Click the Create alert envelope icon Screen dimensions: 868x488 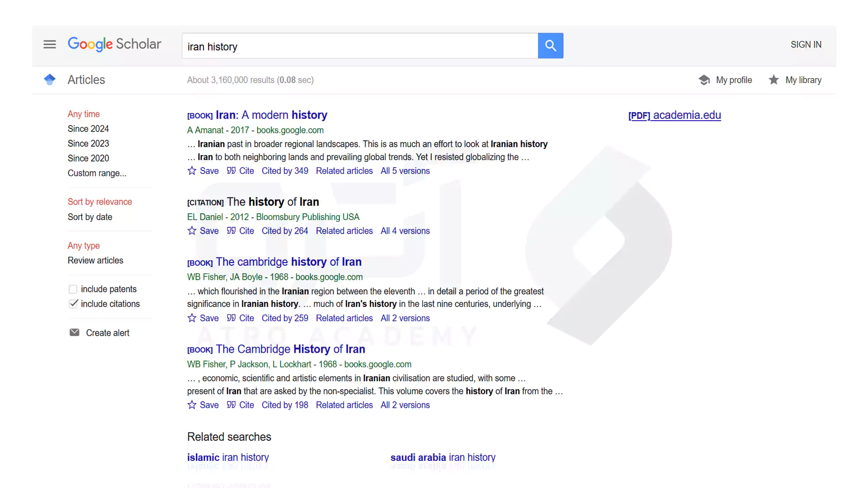click(75, 333)
